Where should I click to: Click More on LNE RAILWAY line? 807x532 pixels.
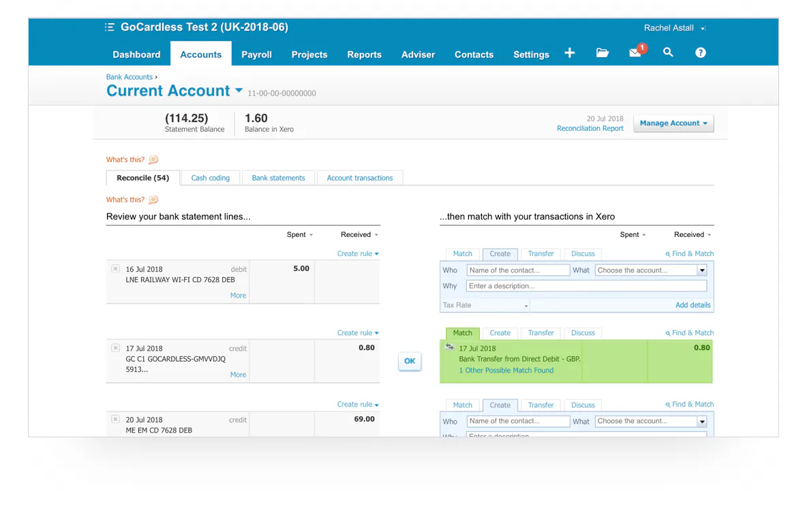[x=239, y=296]
